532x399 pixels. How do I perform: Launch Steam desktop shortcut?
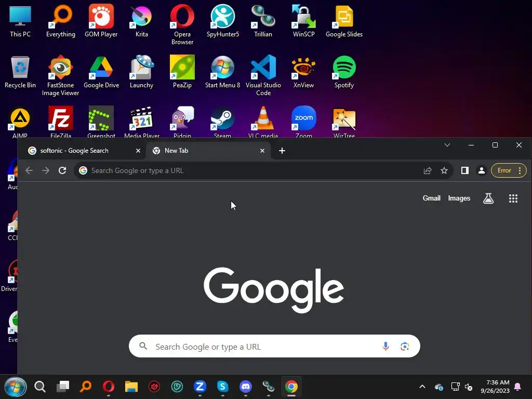[x=222, y=122]
